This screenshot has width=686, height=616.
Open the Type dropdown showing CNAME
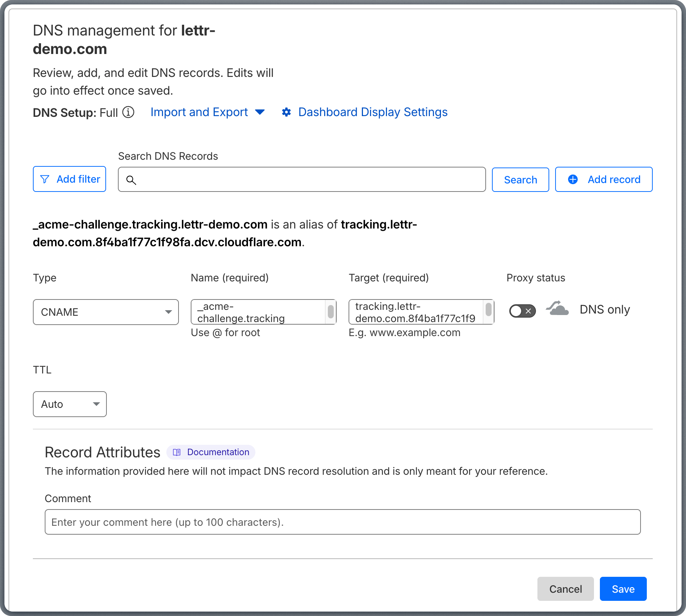pos(106,312)
